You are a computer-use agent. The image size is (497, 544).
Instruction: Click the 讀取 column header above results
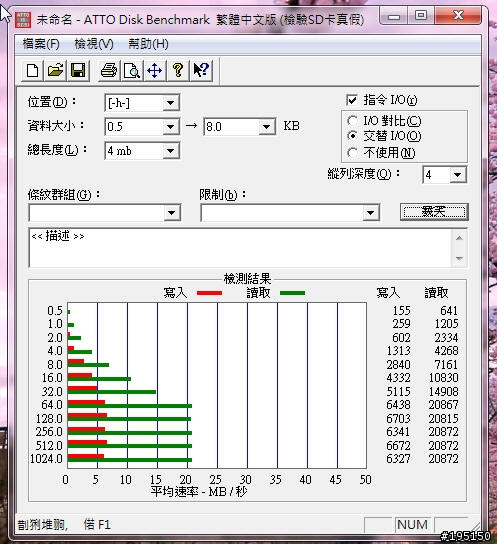[x=437, y=293]
